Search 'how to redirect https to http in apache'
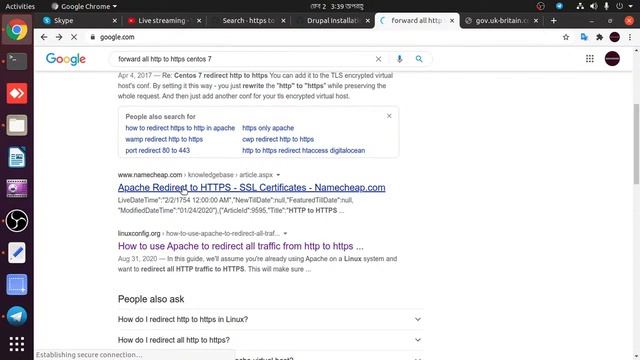640x360 pixels. click(180, 128)
